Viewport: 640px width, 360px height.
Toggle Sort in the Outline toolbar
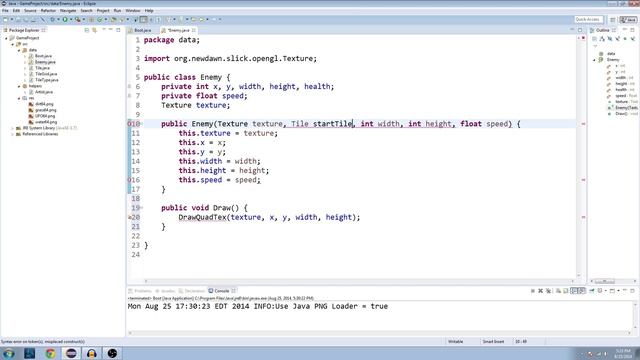(602, 39)
